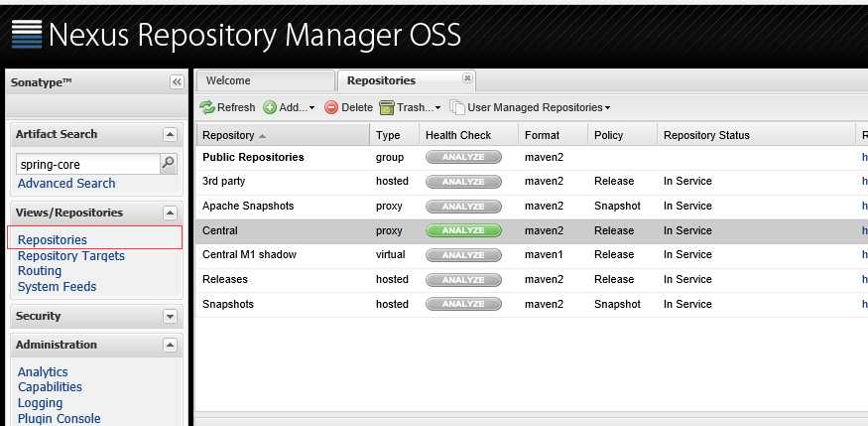Open User Managed Repositories dropdown
Image resolution: width=868 pixels, height=426 pixels.
[x=530, y=107]
